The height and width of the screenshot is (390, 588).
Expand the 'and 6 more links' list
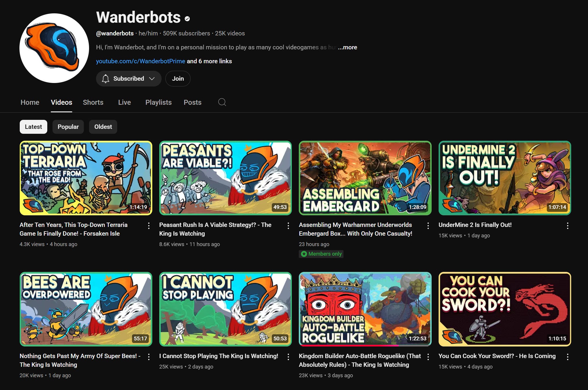pyautogui.click(x=209, y=61)
